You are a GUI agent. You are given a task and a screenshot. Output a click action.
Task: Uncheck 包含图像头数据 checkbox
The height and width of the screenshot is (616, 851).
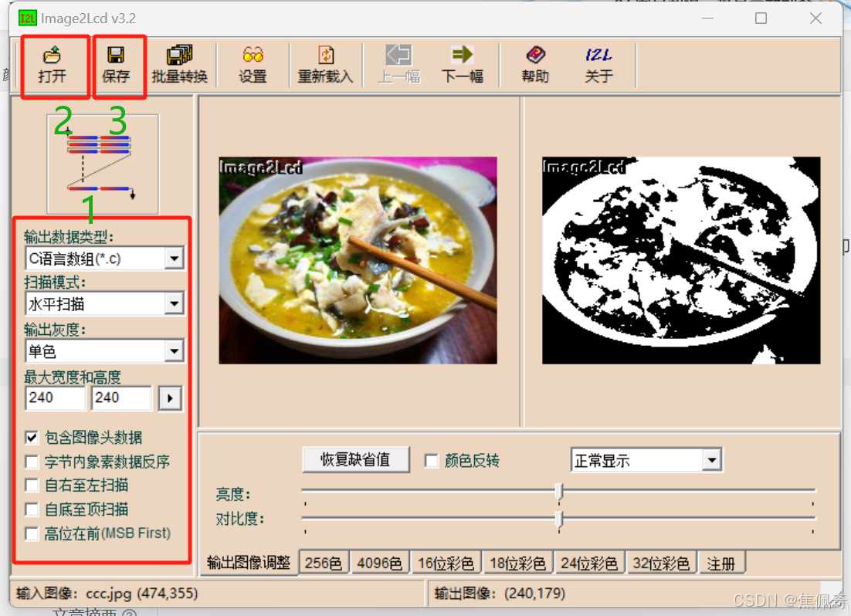[32, 438]
